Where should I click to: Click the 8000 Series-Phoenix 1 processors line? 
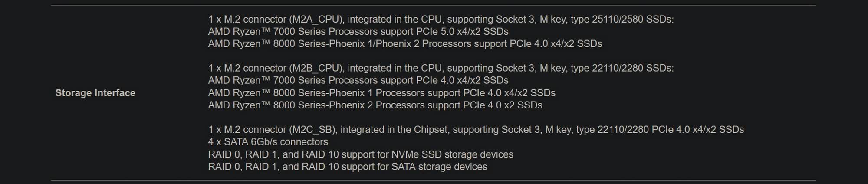click(382, 93)
